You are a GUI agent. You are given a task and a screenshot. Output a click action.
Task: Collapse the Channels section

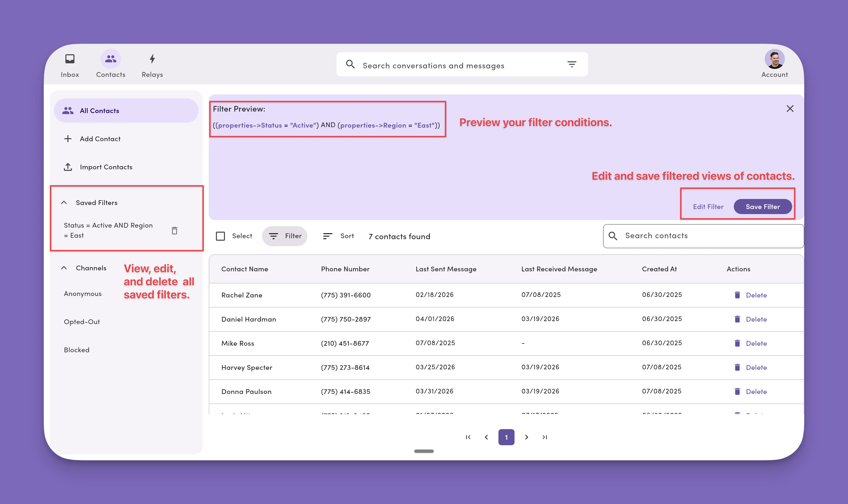click(64, 268)
